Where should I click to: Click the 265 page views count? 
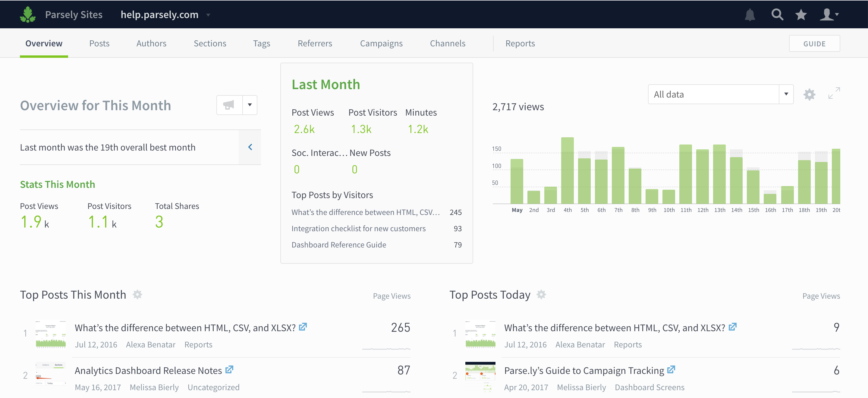pyautogui.click(x=400, y=327)
